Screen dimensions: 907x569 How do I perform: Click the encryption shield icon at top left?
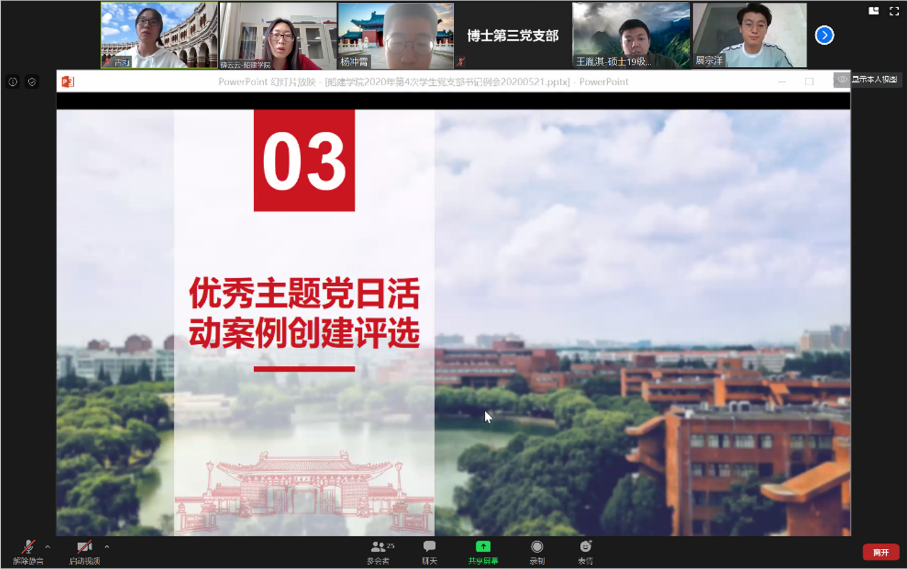[x=32, y=82]
